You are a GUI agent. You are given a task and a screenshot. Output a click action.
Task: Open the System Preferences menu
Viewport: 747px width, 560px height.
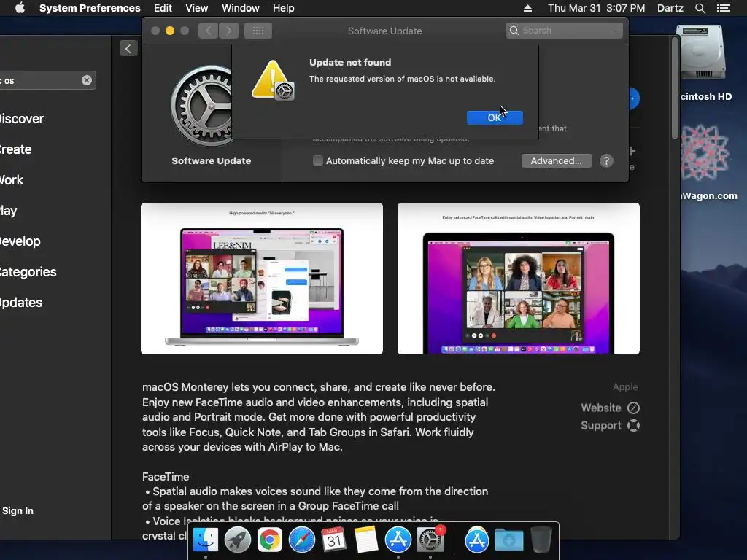tap(90, 8)
